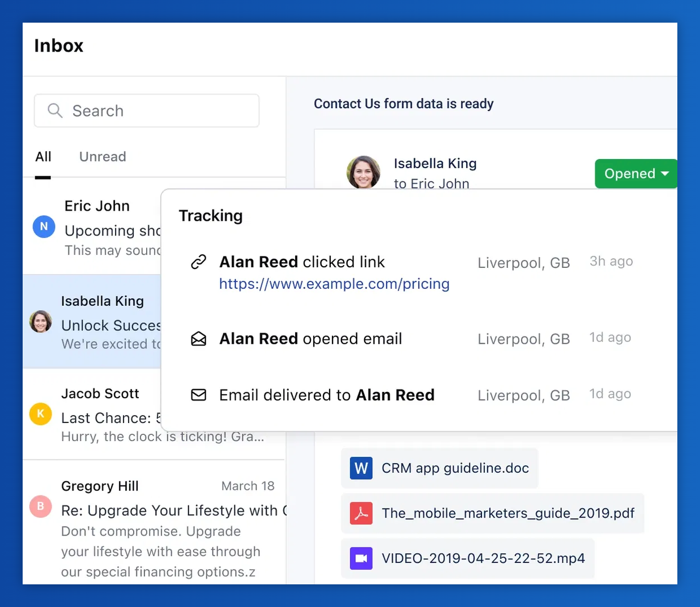The image size is (700, 607).
Task: Click the link icon beside clicked link event
Action: [198, 262]
